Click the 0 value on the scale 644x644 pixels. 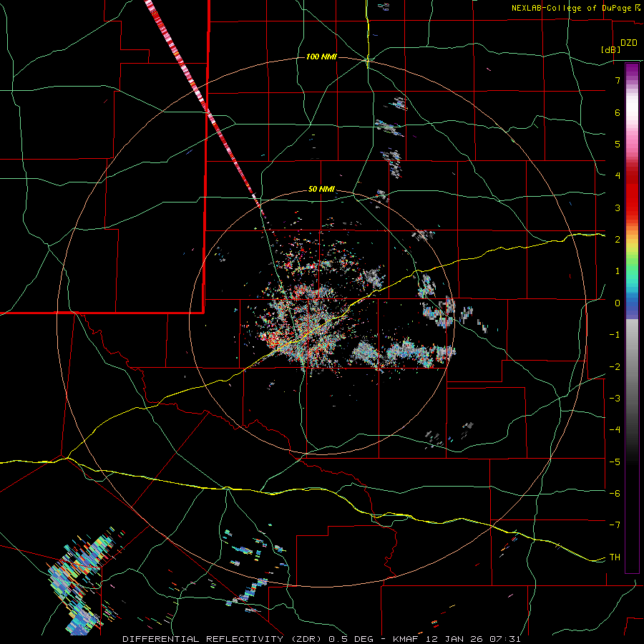click(x=618, y=303)
